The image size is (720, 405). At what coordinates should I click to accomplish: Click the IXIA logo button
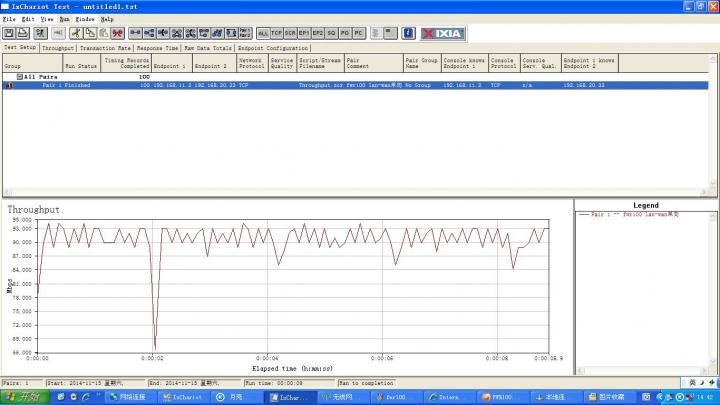point(443,34)
